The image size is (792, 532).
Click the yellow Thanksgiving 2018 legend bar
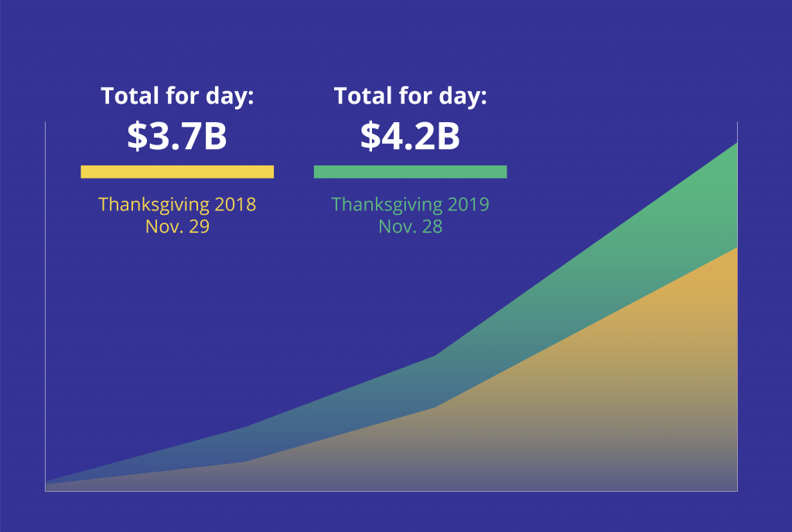tap(177, 172)
